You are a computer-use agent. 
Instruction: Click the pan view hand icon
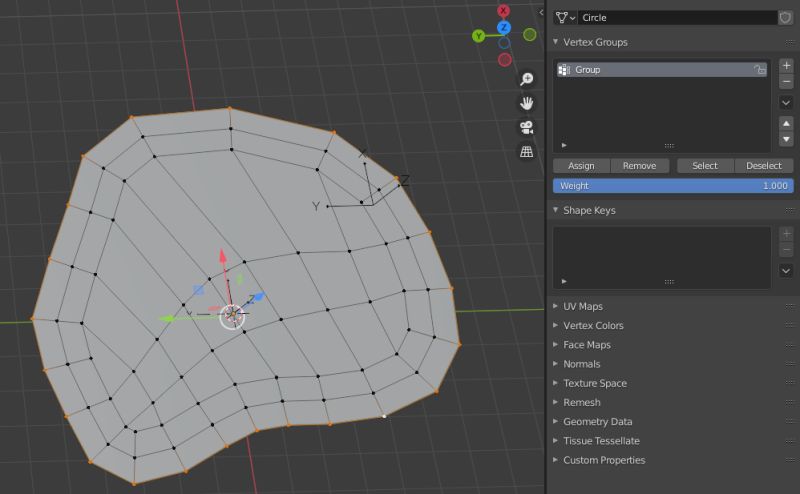coord(527,103)
